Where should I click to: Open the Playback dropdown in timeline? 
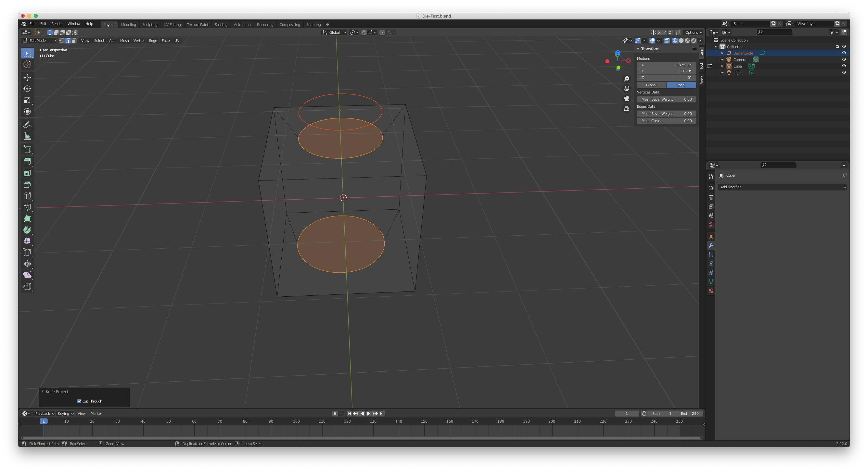(45, 414)
